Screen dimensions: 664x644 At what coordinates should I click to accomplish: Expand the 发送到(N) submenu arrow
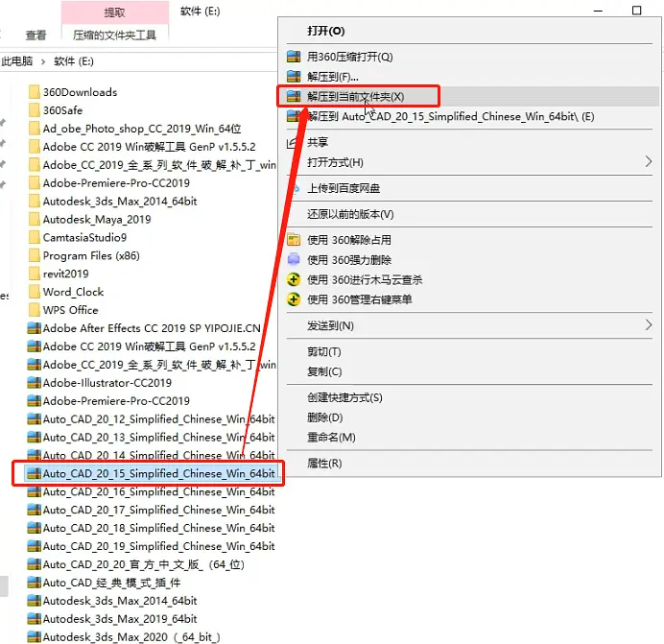pos(648,325)
